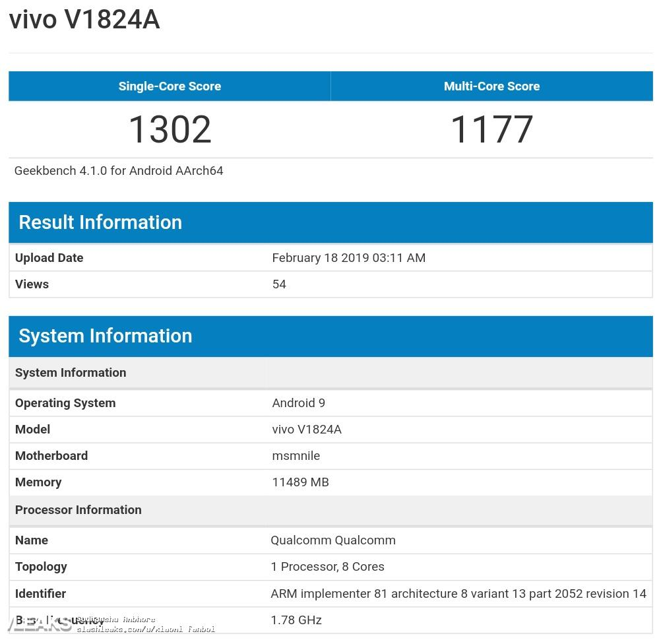The height and width of the screenshot is (644, 661).
Task: Select the Motherboard label
Action: coord(51,456)
